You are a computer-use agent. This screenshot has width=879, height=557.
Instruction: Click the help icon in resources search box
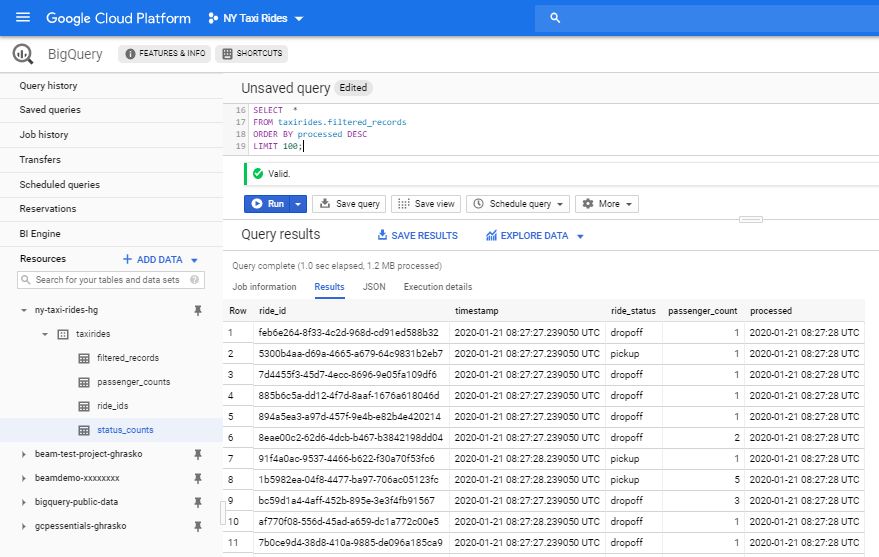tap(195, 280)
